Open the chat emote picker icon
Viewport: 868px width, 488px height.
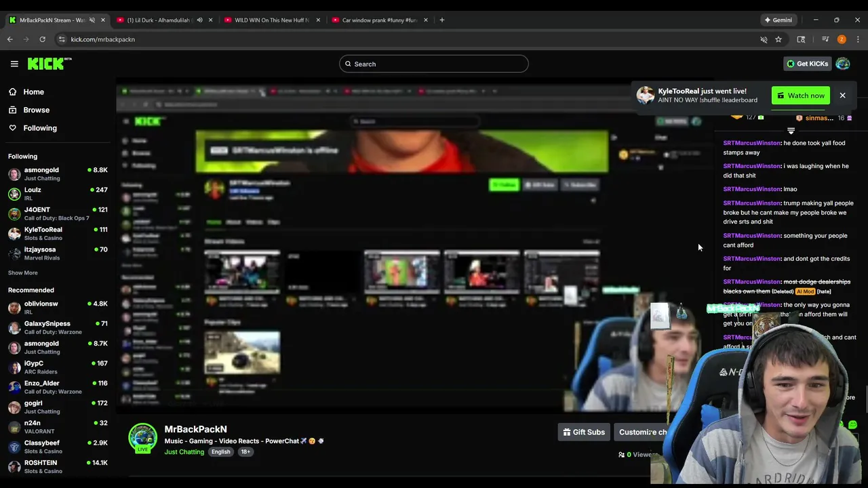[852, 425]
